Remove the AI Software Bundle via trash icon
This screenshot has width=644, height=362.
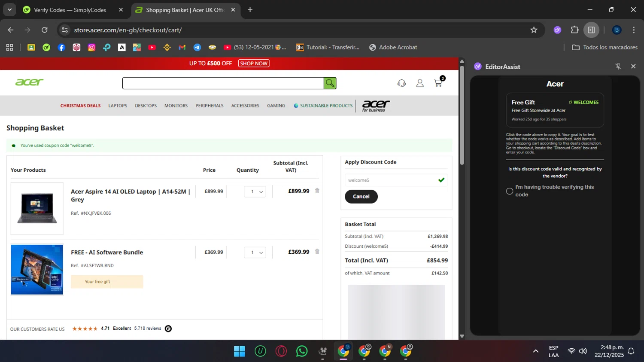click(x=317, y=252)
